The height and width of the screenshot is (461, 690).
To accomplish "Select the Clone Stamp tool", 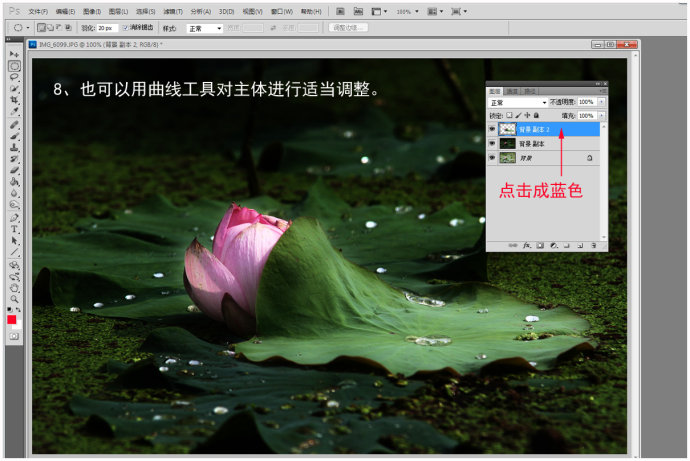I will 14,148.
